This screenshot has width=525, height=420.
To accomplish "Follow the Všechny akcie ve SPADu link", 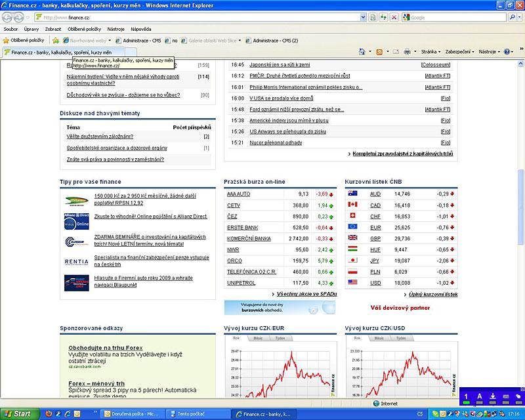I will [x=306, y=294].
